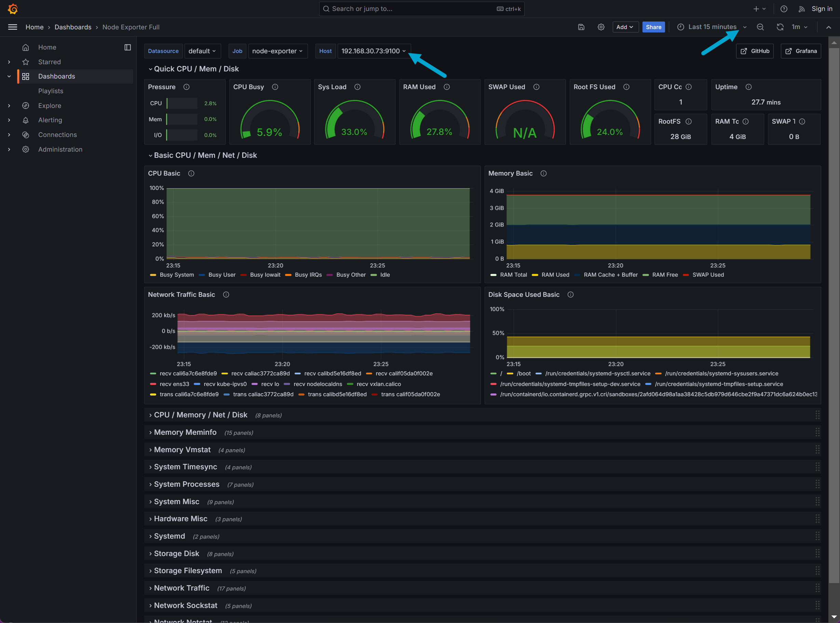Open the Last 15 minutes time picker
840x623 pixels.
click(712, 27)
